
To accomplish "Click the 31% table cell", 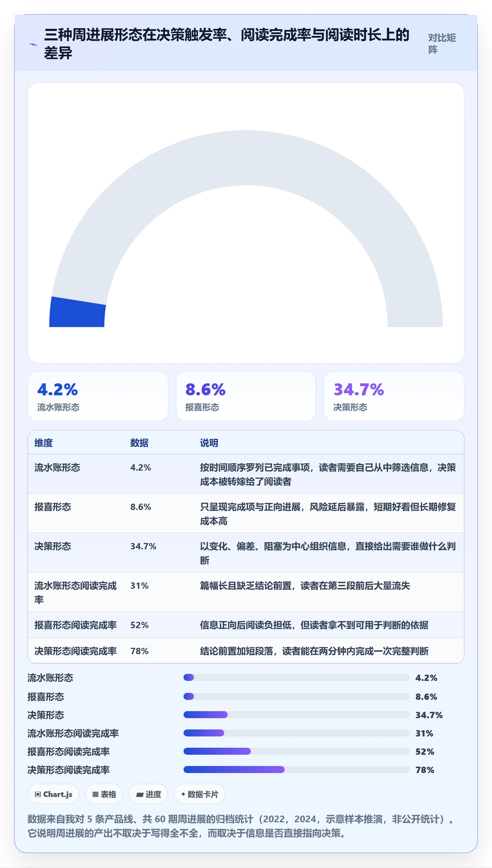I will 140,586.
